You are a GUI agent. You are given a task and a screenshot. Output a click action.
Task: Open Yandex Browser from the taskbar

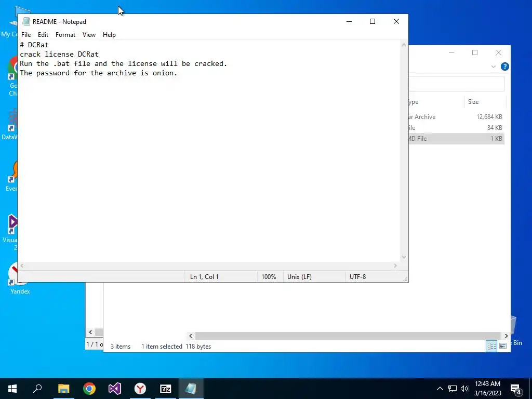[140, 389]
